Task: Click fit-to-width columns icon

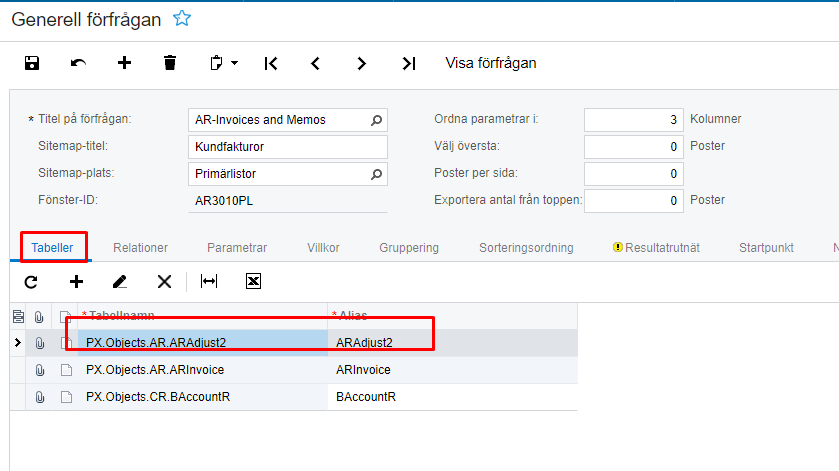Action: tap(209, 282)
